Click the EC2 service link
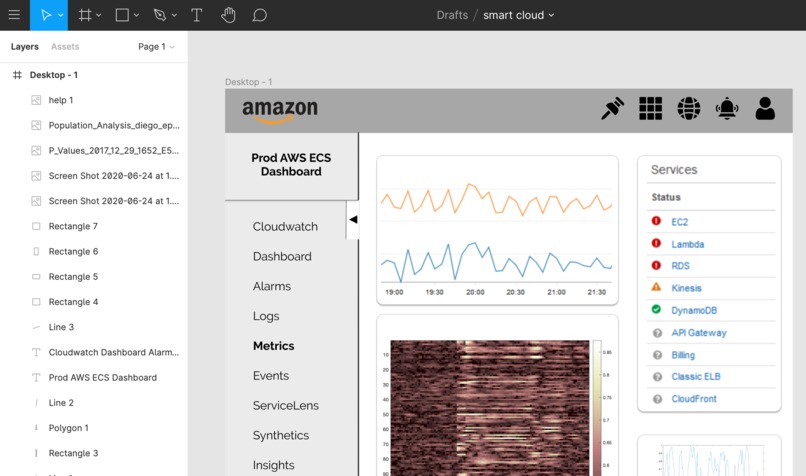 [680, 222]
